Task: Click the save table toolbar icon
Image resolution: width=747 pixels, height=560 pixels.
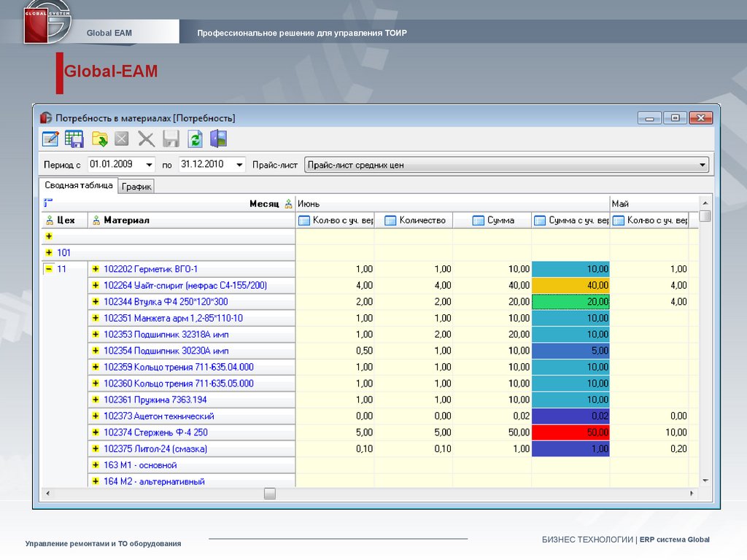Action: tap(74, 139)
